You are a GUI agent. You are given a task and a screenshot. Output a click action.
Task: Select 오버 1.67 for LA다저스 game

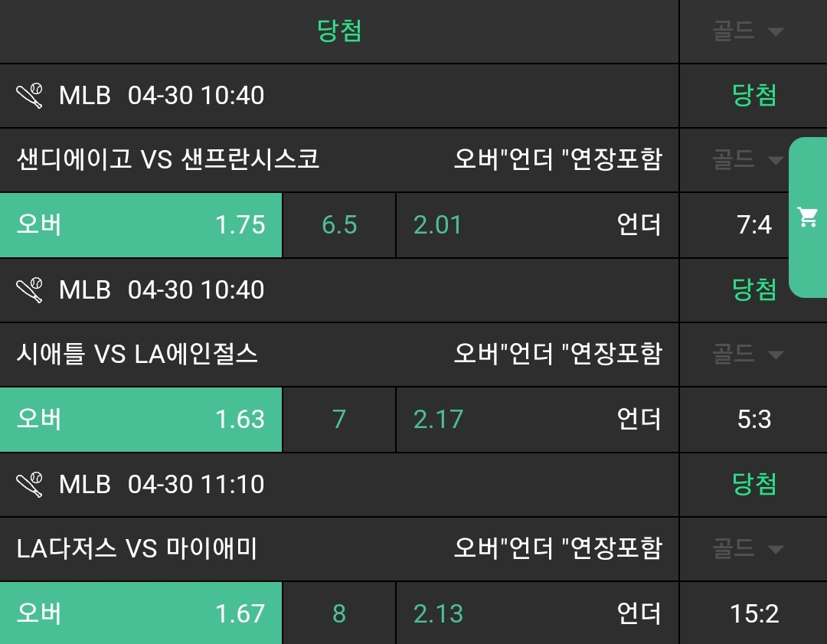(141, 613)
